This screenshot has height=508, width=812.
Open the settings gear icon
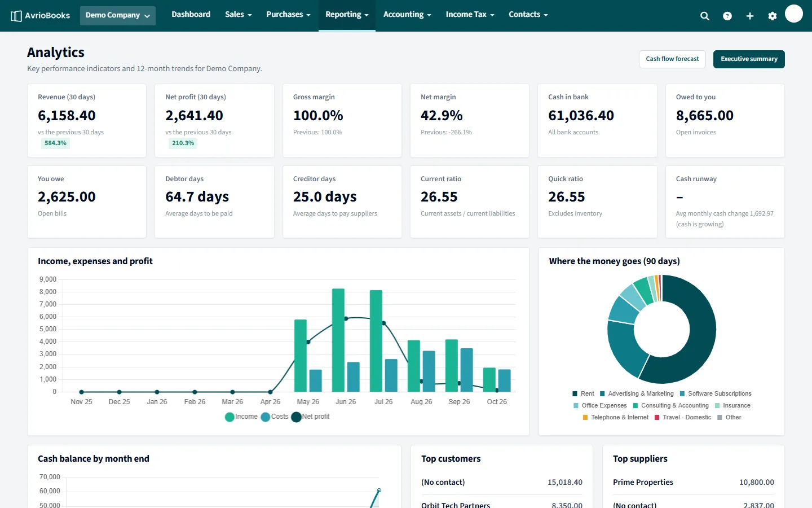click(773, 16)
